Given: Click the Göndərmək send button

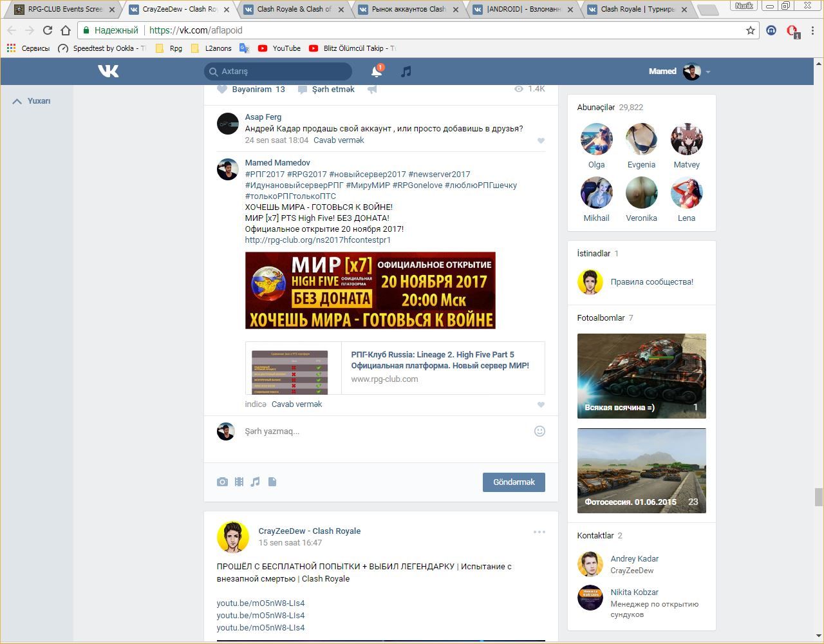Looking at the screenshot, I should pyautogui.click(x=514, y=482).
